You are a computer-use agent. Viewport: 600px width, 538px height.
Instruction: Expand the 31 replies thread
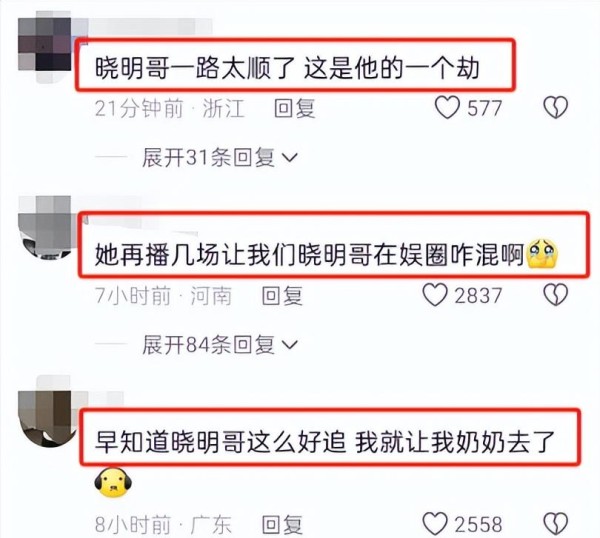pos(220,157)
